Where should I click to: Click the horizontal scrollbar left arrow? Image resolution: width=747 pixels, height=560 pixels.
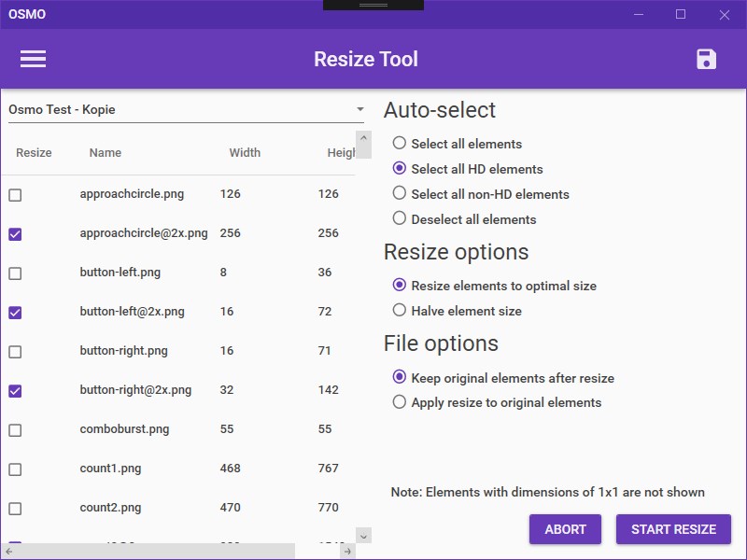pos(8,552)
